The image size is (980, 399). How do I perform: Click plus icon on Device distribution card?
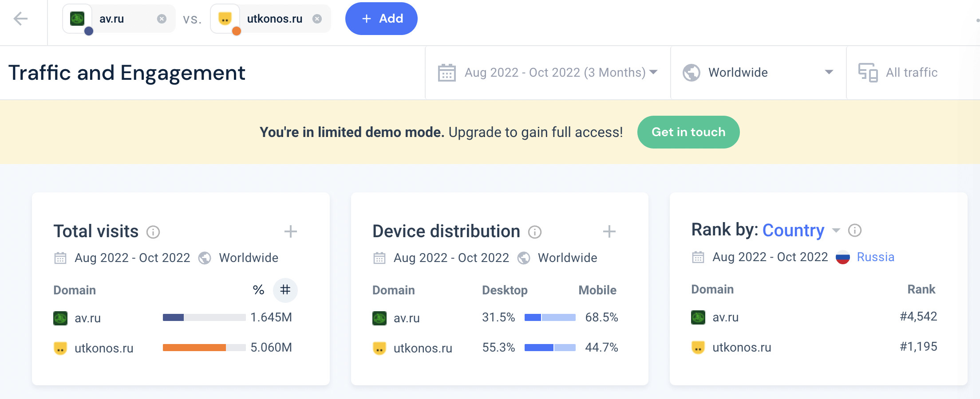point(609,231)
